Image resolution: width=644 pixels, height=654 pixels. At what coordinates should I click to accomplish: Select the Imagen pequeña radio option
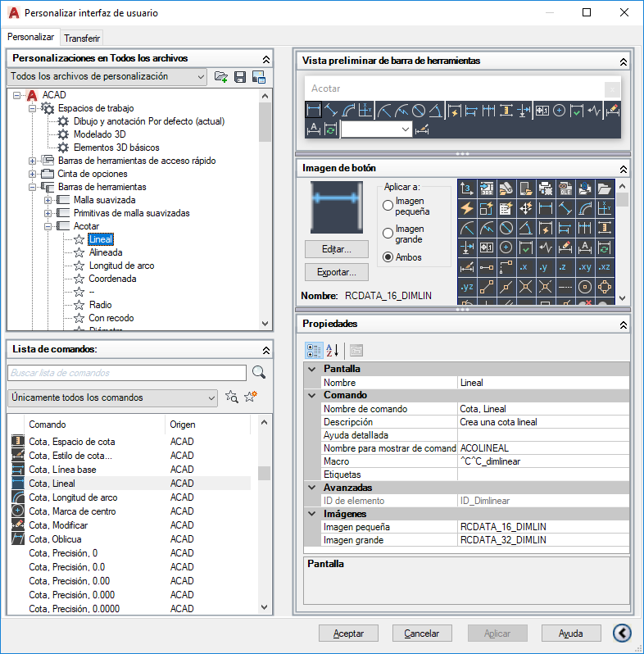tap(388, 205)
